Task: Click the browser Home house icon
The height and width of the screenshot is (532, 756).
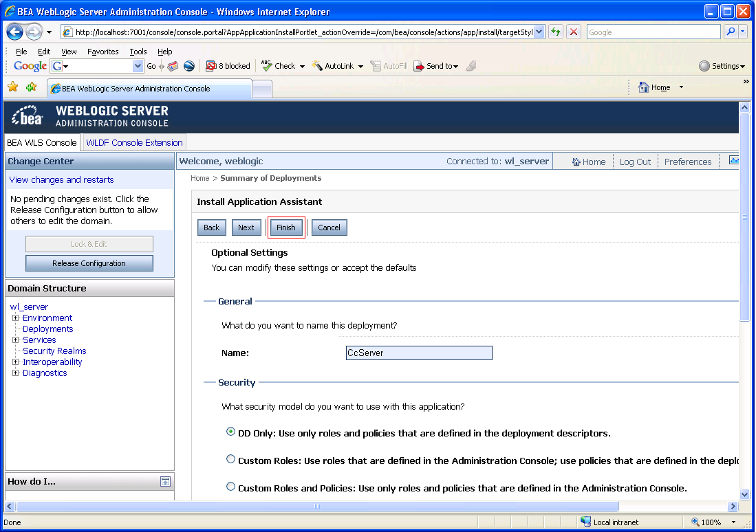Action: tap(644, 87)
